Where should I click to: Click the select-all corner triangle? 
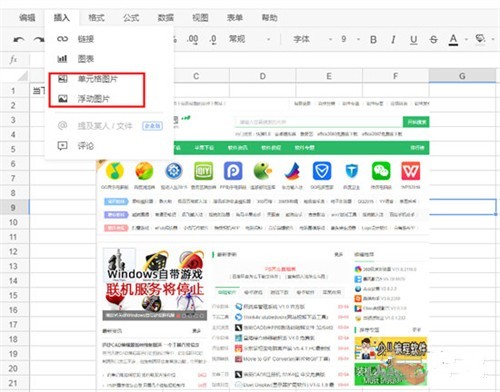pos(23,76)
